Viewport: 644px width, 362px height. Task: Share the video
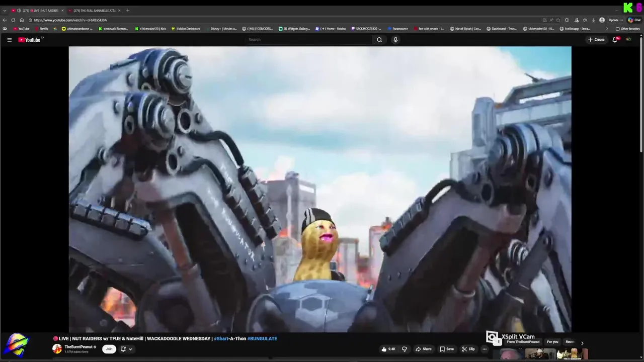pos(424,349)
